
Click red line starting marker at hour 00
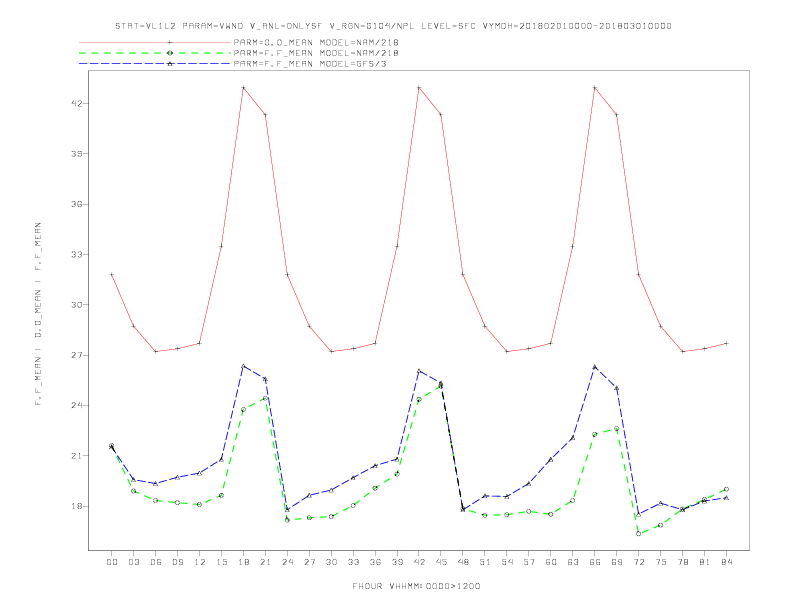point(112,275)
